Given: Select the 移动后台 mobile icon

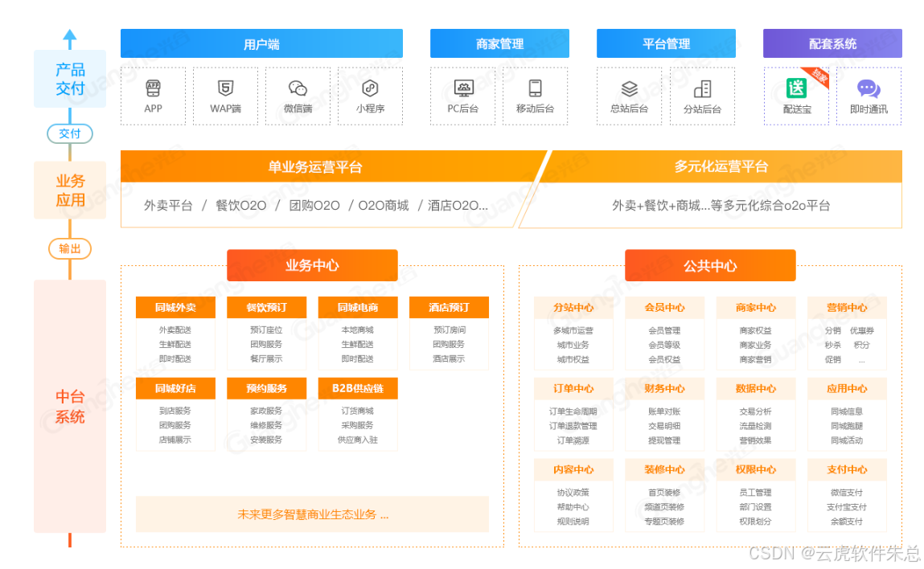Looking at the screenshot, I should coord(535,88).
